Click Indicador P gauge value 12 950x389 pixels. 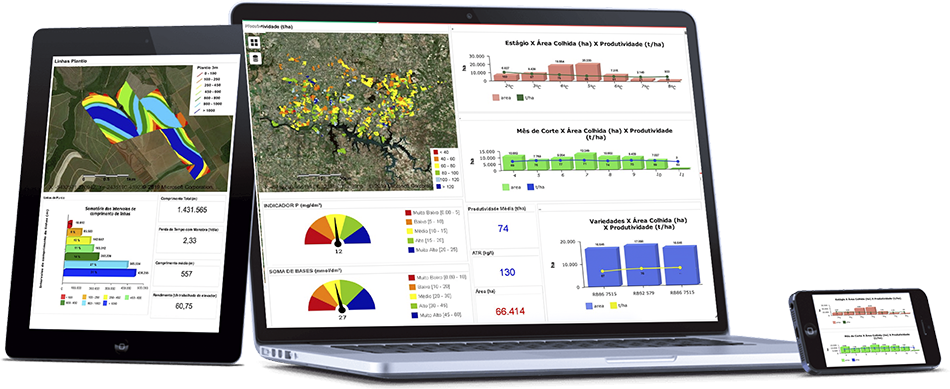(x=339, y=250)
